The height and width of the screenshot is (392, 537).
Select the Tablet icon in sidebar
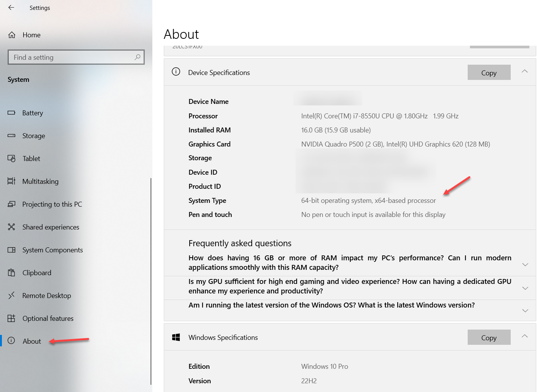11,159
